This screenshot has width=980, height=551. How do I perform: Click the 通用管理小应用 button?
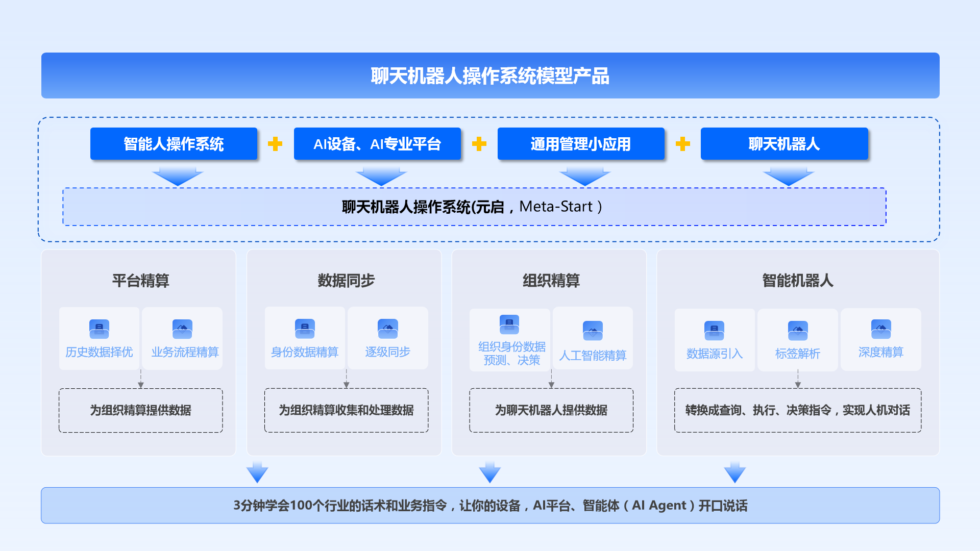tap(581, 144)
